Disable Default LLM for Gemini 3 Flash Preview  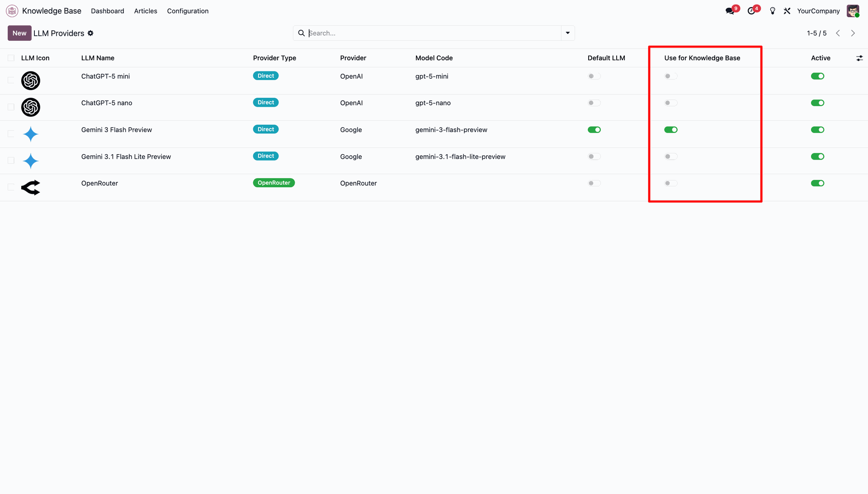[594, 130]
